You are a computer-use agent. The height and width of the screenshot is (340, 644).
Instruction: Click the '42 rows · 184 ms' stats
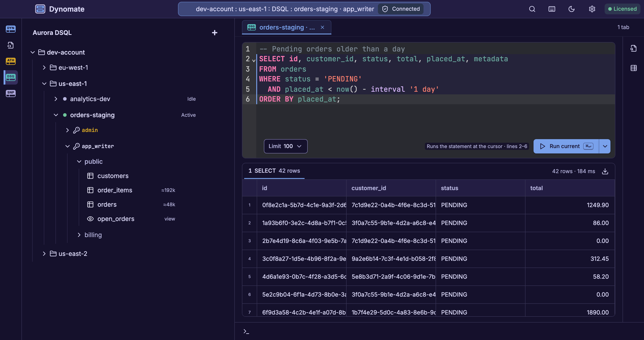point(574,171)
